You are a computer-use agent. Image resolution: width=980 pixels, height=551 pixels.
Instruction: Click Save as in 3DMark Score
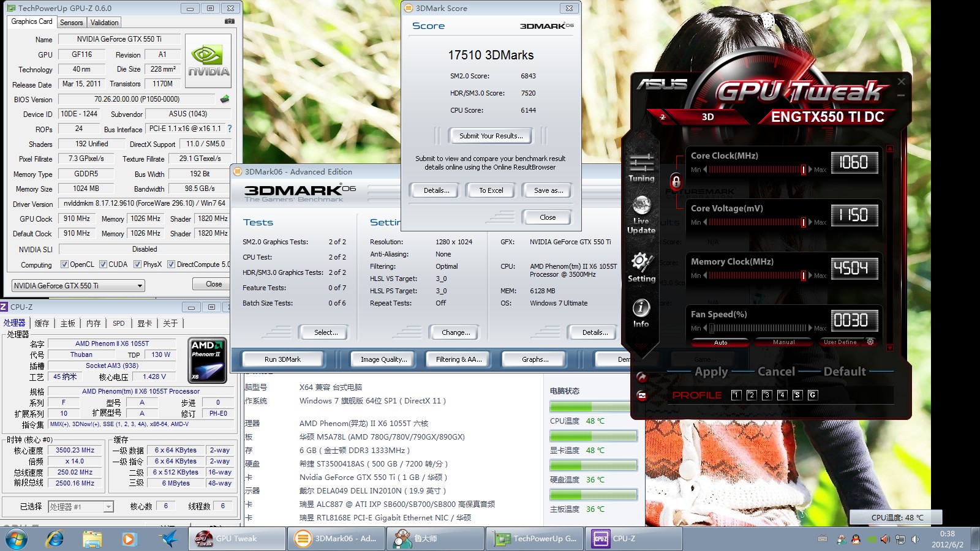[x=548, y=190]
